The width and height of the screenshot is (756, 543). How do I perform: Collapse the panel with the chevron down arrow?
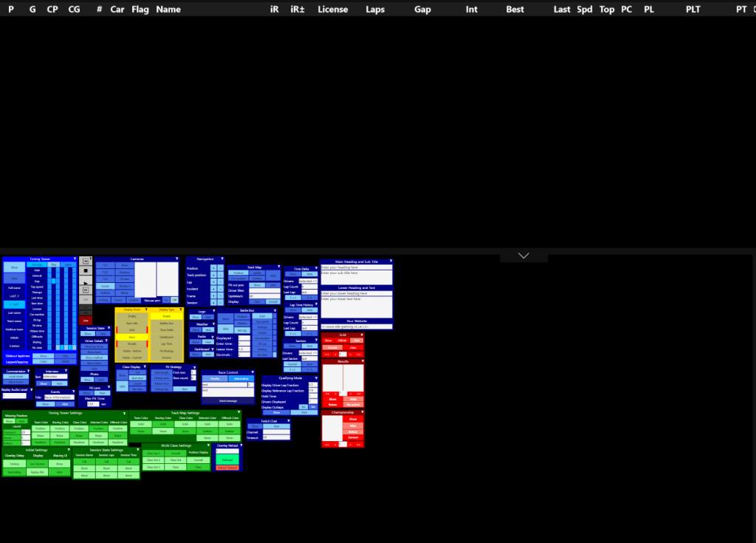(x=523, y=256)
